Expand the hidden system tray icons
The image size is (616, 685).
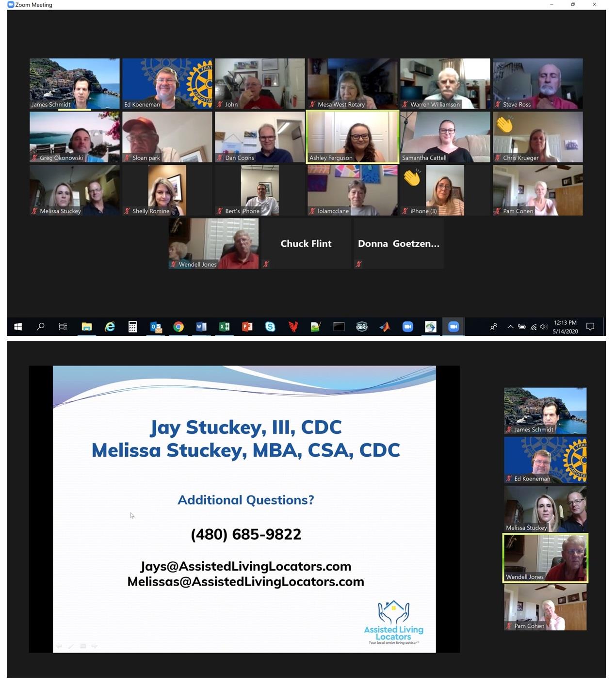(510, 327)
